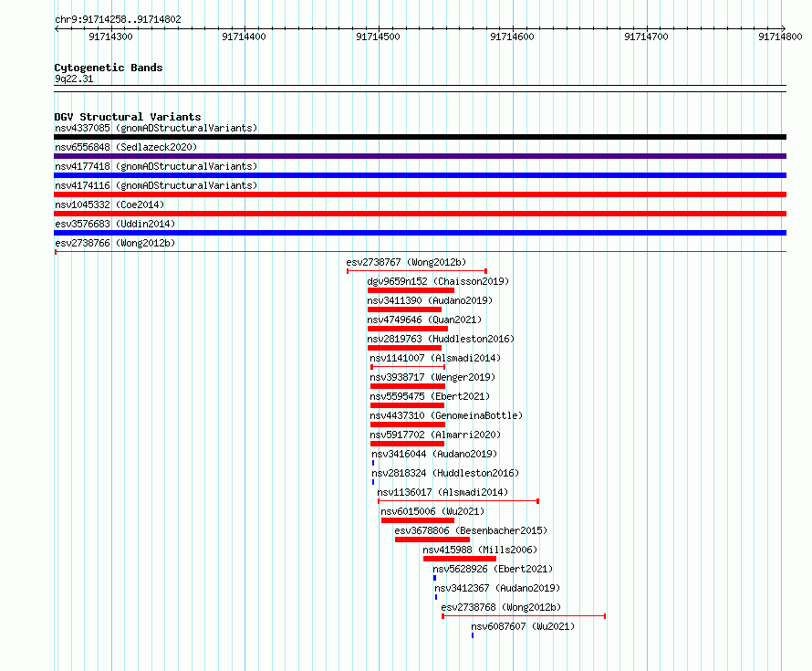812x671 pixels.
Task: Click the red bar of esv3678806
Action: [x=432, y=540]
